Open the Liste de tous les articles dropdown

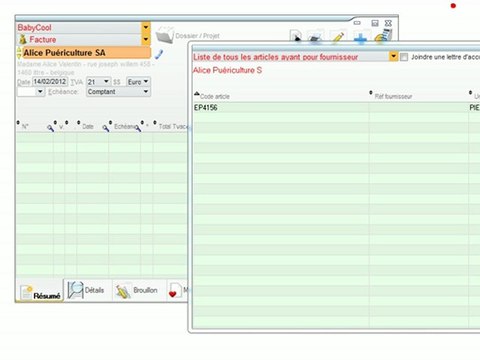click(394, 56)
